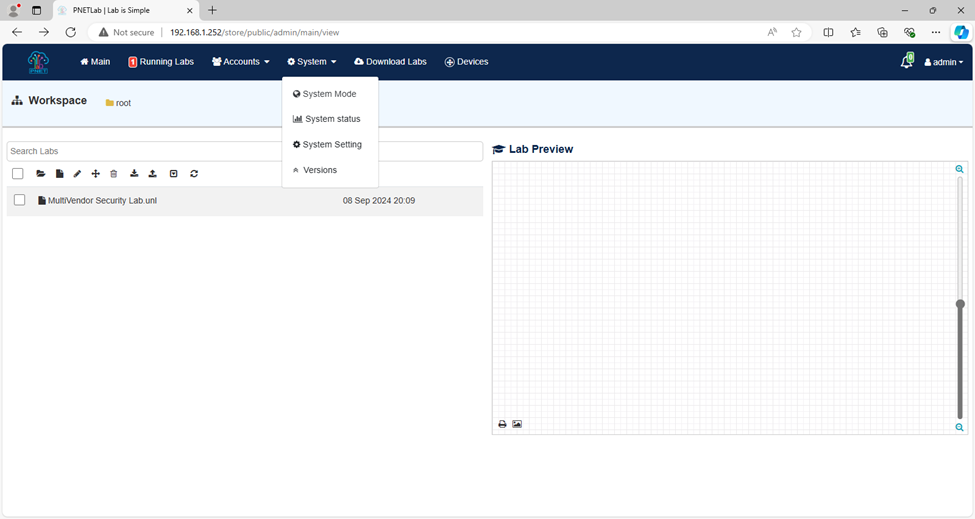Image resolution: width=975 pixels, height=519 pixels.
Task: Close the PNETLab browser tab
Action: pyautogui.click(x=190, y=11)
